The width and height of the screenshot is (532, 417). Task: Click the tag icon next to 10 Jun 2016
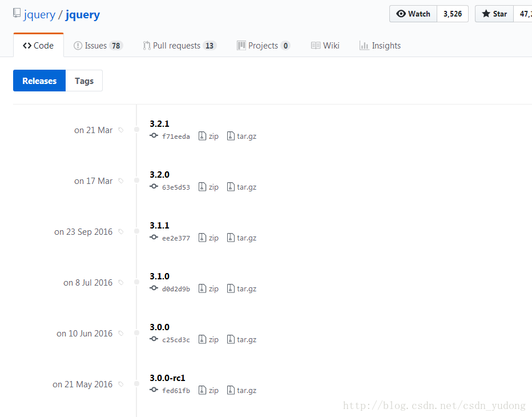coord(121,334)
